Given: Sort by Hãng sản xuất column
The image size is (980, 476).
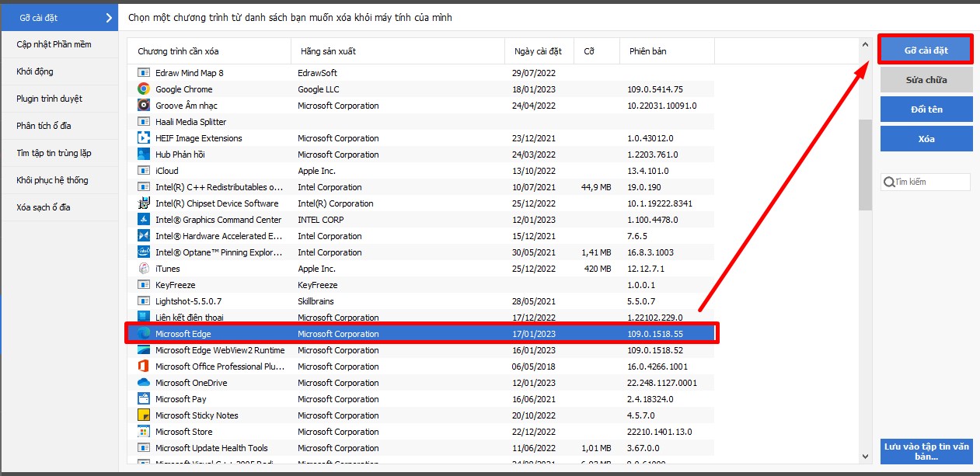Looking at the screenshot, I should pos(397,51).
